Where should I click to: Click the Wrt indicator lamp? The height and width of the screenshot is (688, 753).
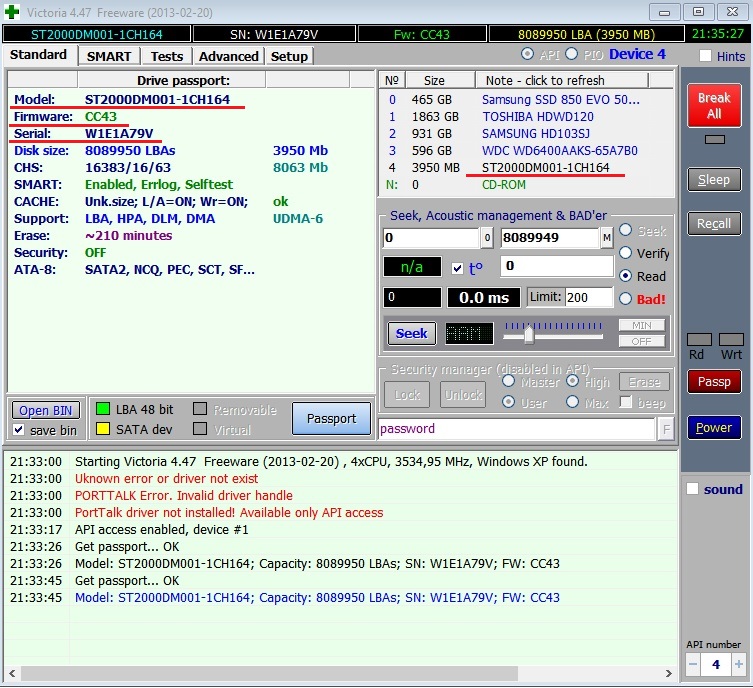click(731, 339)
